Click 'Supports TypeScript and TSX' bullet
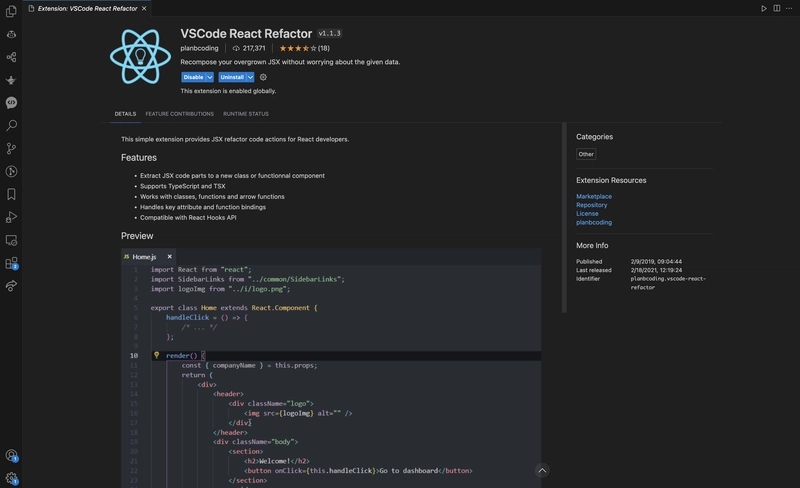 (x=183, y=186)
